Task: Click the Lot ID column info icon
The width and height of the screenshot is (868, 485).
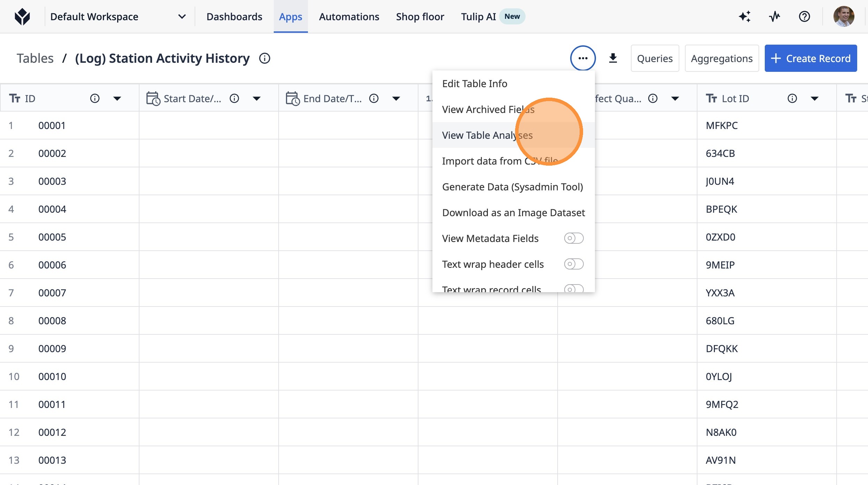Action: (792, 99)
